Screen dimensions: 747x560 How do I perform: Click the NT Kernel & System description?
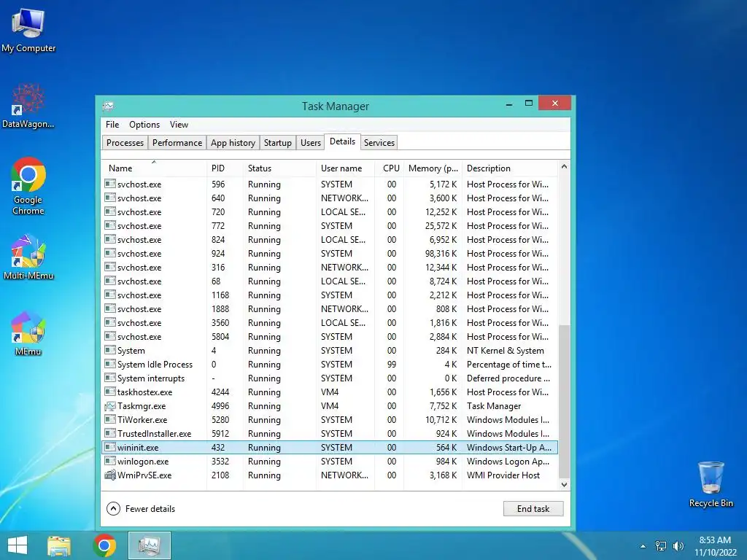(506, 351)
